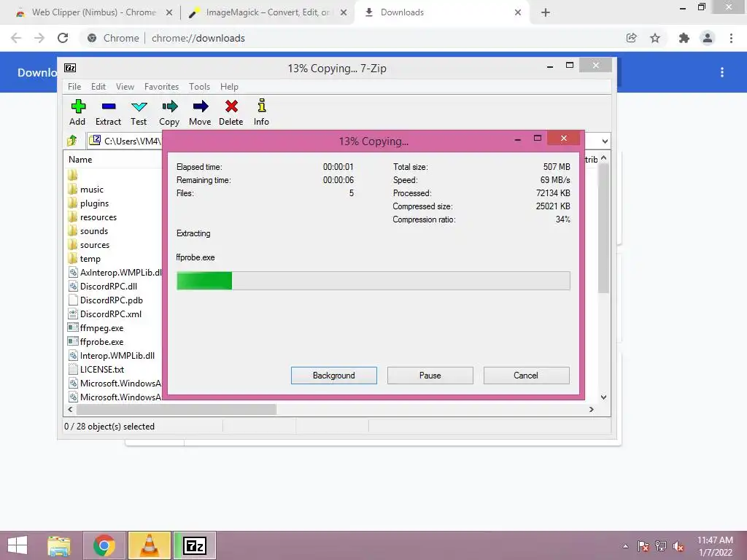The height and width of the screenshot is (560, 747).
Task: Click the Action Center flag tray icon
Action: point(643,547)
